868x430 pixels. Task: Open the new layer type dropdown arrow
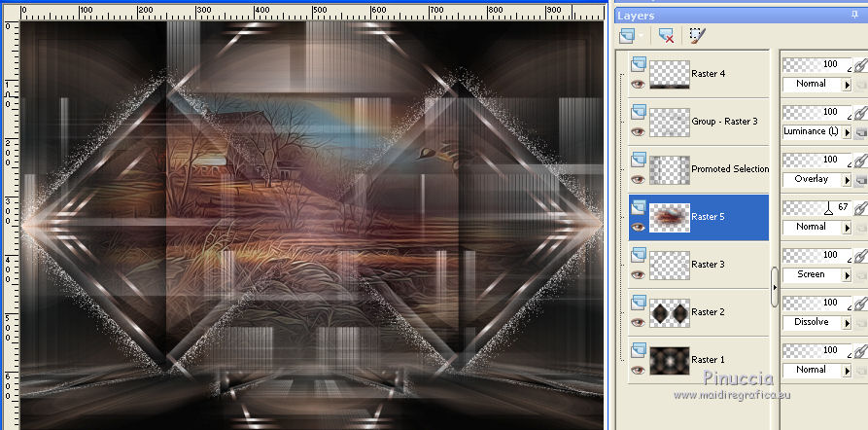click(x=641, y=37)
